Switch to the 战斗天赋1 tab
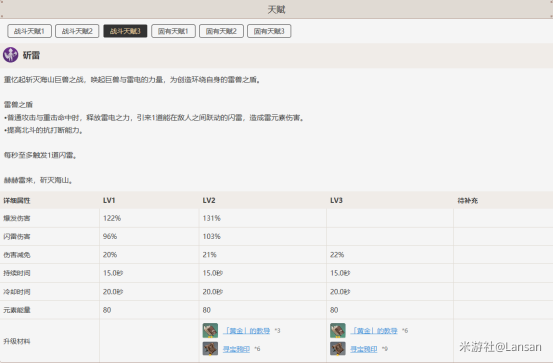 (x=29, y=31)
